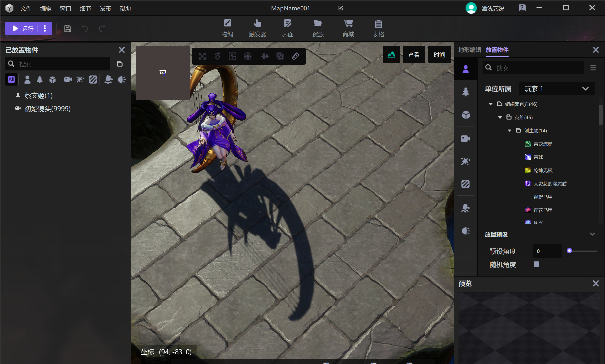Select 太史慈的噬魔盾 unit
Viewport: 605px width, 364px height.
coord(546,184)
